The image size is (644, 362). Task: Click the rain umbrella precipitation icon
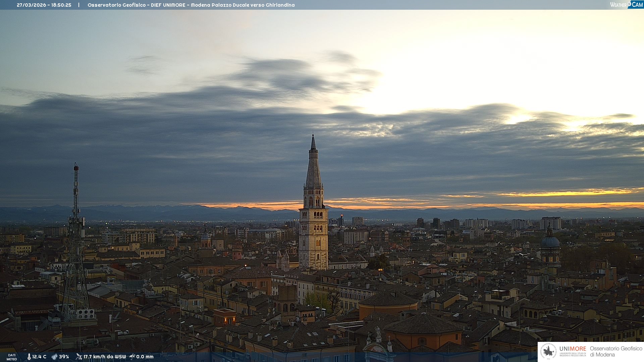click(132, 357)
